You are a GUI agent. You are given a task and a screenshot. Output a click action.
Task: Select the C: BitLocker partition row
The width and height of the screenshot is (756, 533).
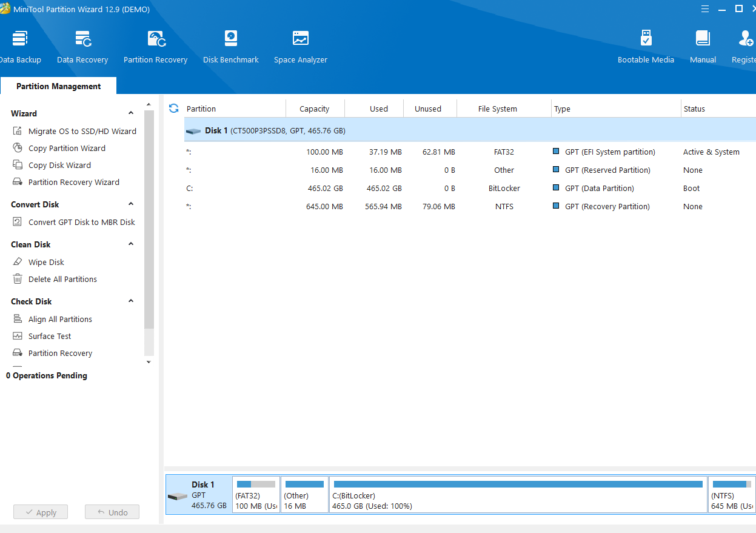(470, 189)
